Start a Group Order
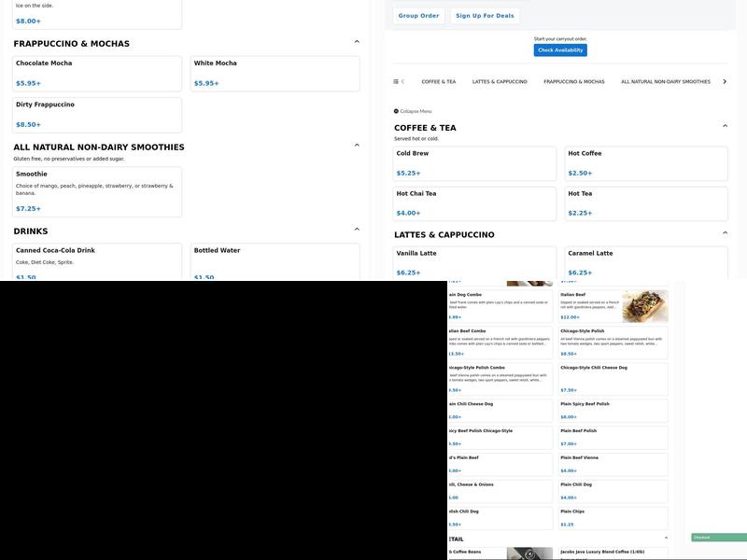This screenshot has height=560, width=747. (418, 16)
